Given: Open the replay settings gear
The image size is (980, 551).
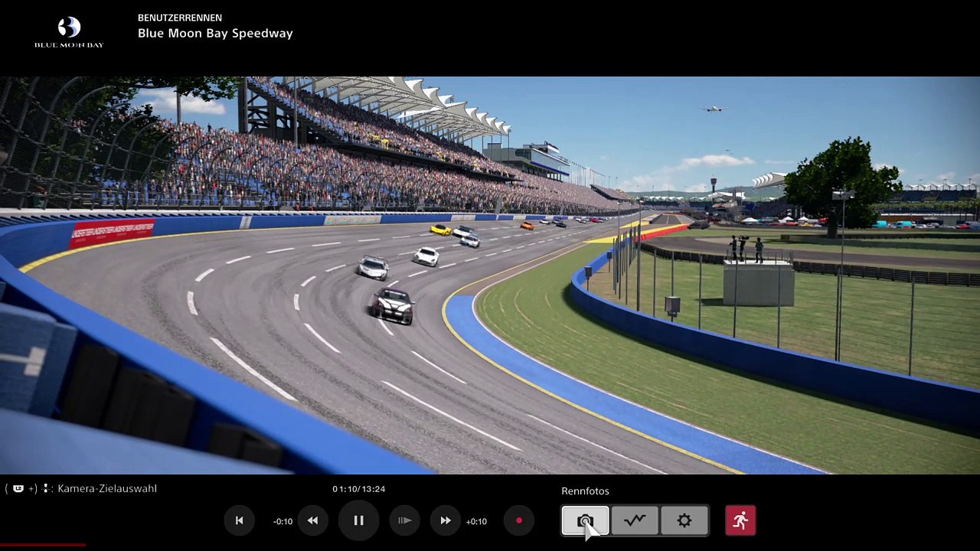Looking at the screenshot, I should 684,520.
